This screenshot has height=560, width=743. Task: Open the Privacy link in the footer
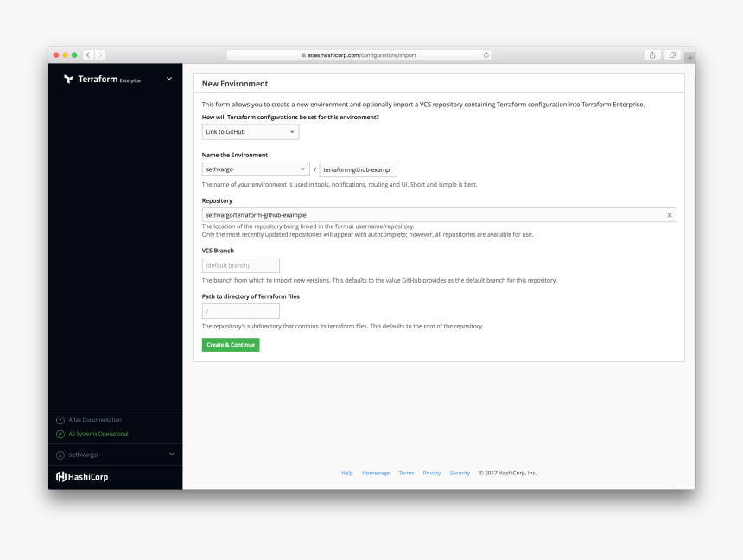(432, 473)
